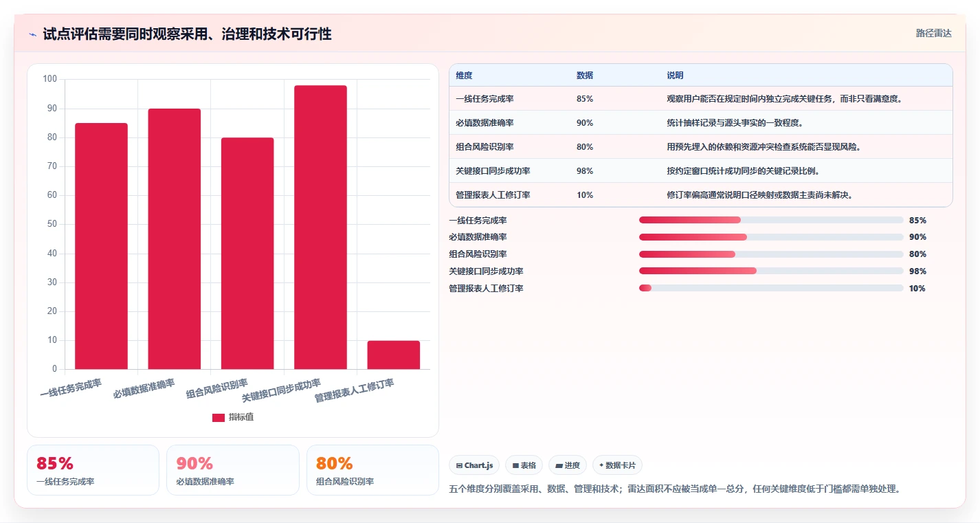Click the 管理报表人工修订率 table row label
This screenshot has height=523, width=980.
click(493, 195)
